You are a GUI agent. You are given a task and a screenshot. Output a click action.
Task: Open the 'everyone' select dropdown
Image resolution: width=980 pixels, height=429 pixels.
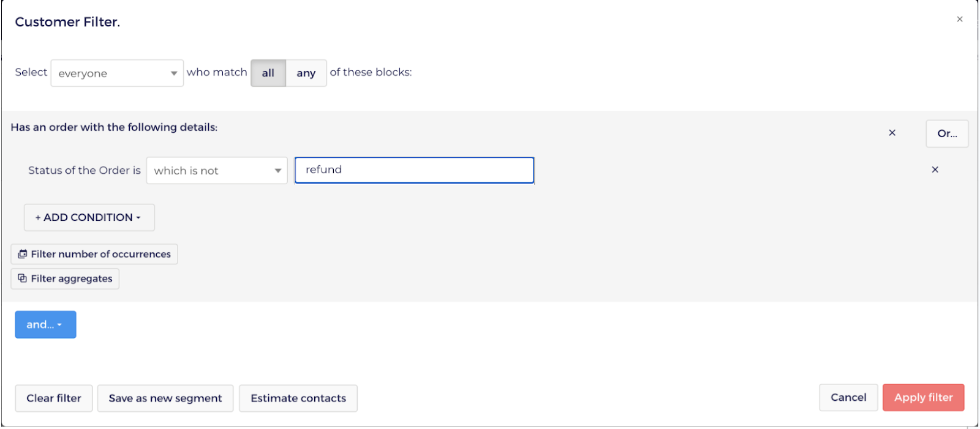tap(117, 73)
